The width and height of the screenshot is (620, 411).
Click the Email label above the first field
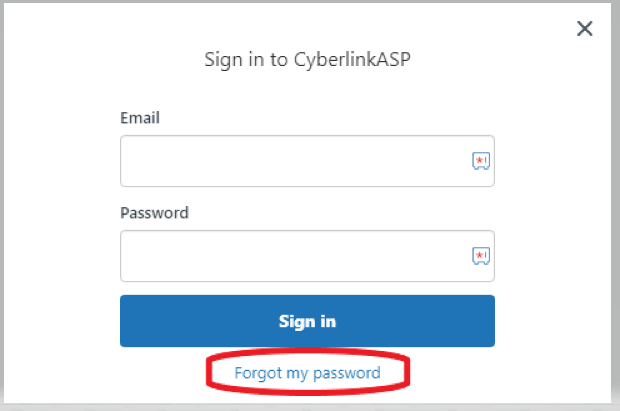pyautogui.click(x=140, y=118)
